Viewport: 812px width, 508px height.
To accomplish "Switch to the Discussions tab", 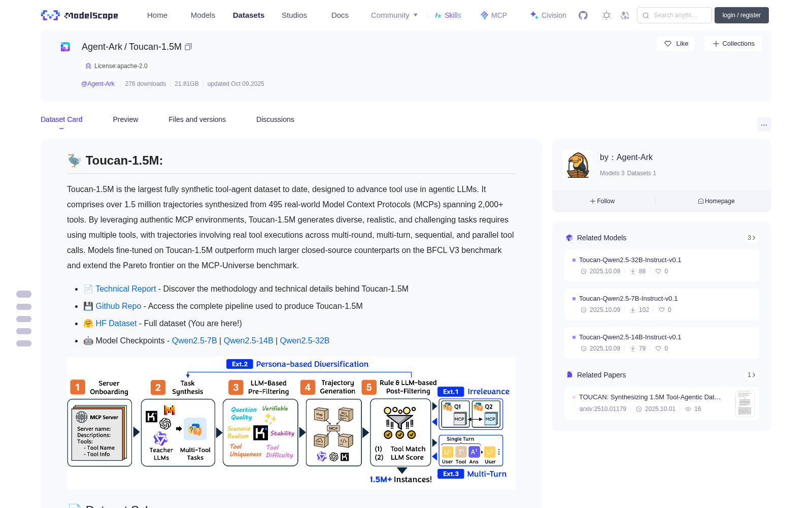I will tap(275, 119).
